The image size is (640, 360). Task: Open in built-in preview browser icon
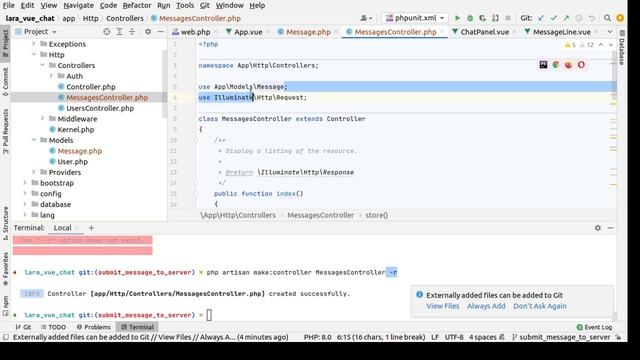click(543, 64)
